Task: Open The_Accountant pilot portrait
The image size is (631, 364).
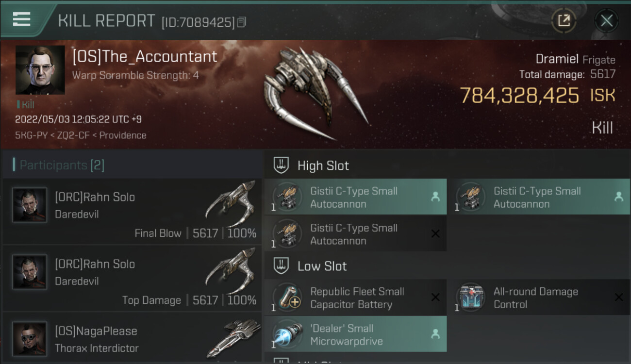Action: tap(40, 70)
